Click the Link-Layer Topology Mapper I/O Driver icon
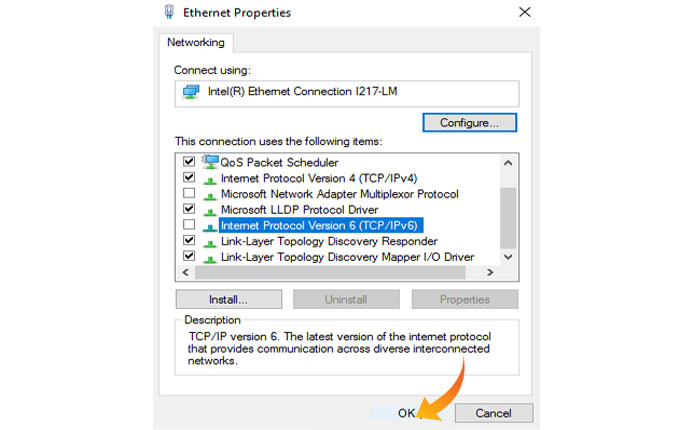Image resolution: width=700 pixels, height=430 pixels. tap(210, 258)
